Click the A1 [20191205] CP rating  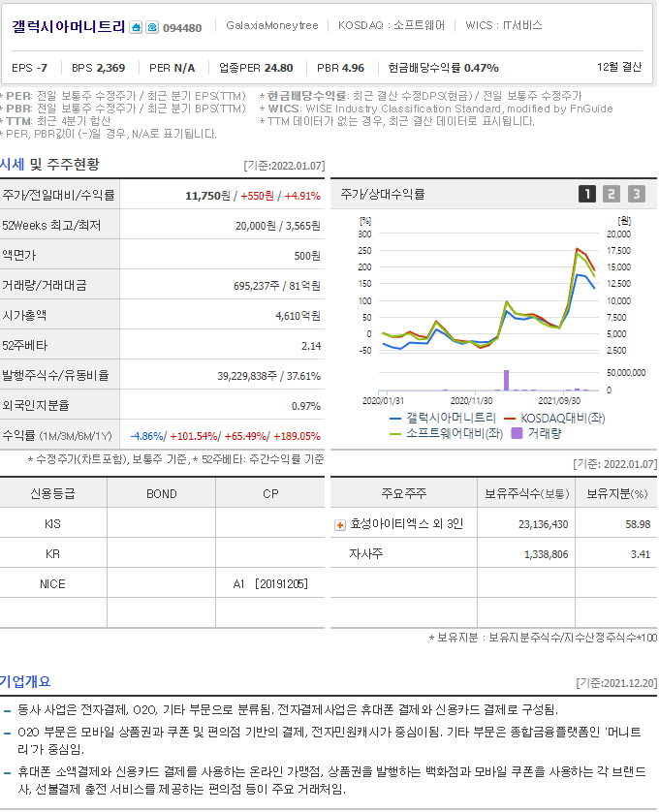[x=270, y=584]
